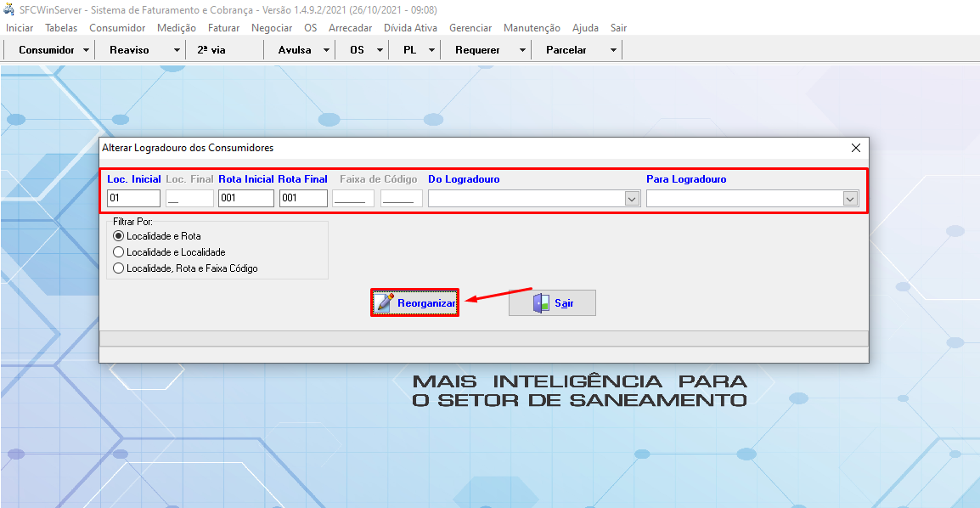Click the Reorganizar button
Screen dimensions: 980x508
(414, 303)
